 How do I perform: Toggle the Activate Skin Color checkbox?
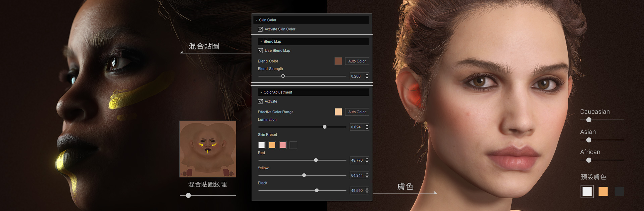tap(260, 29)
